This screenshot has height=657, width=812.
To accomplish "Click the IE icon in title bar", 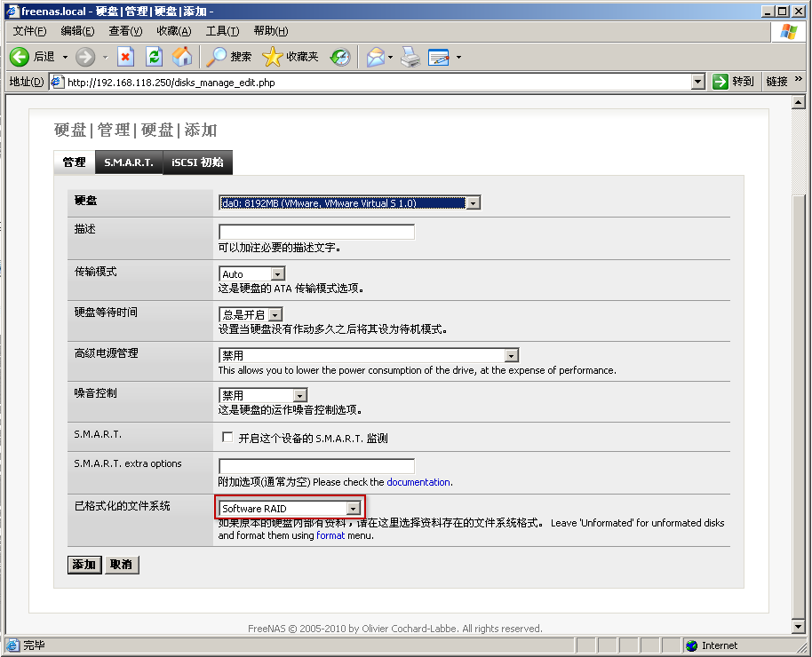I will [12, 11].
